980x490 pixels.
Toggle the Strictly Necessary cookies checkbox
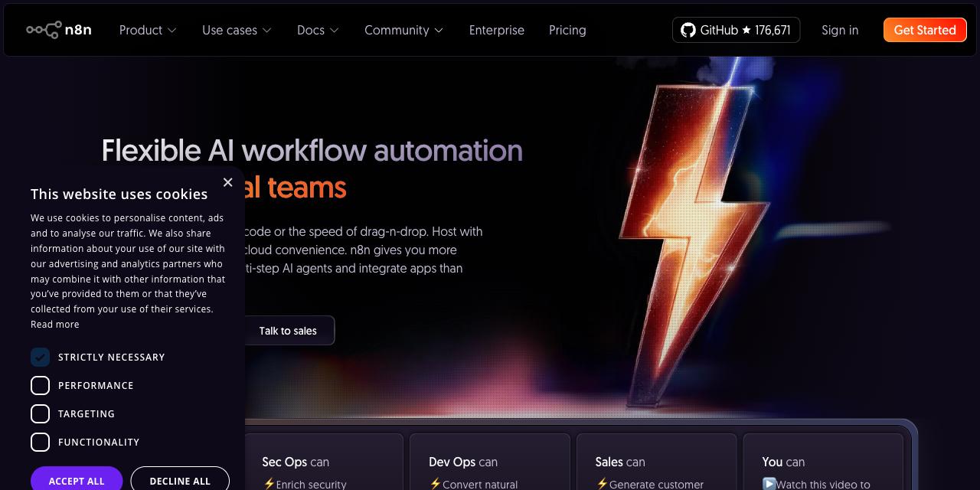coord(40,358)
